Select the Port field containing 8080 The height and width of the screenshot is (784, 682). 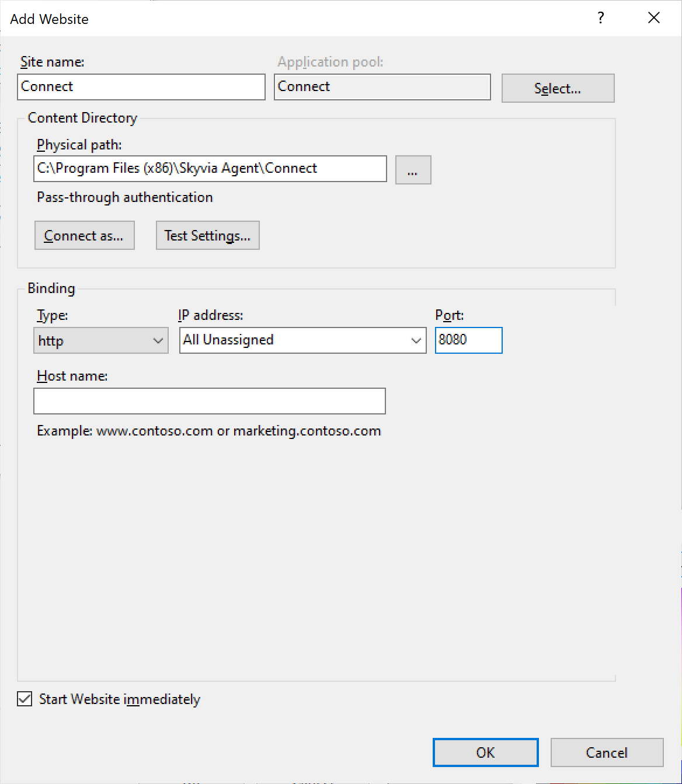pyautogui.click(x=468, y=340)
